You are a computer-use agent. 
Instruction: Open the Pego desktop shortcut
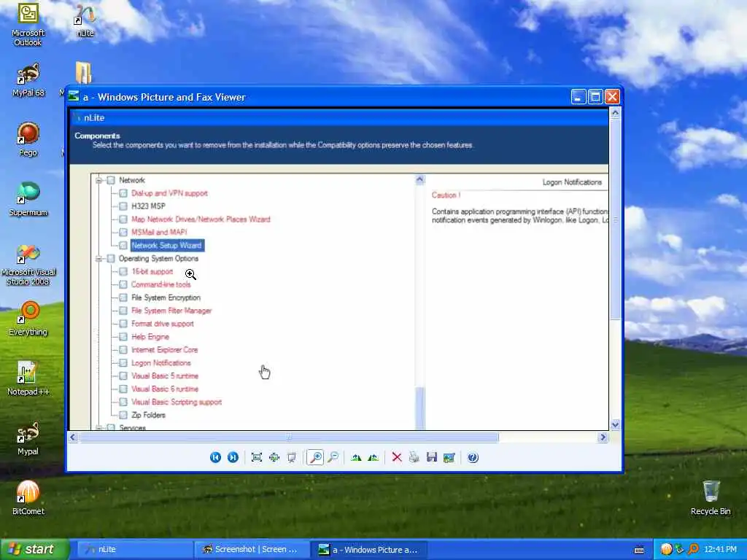point(28,139)
